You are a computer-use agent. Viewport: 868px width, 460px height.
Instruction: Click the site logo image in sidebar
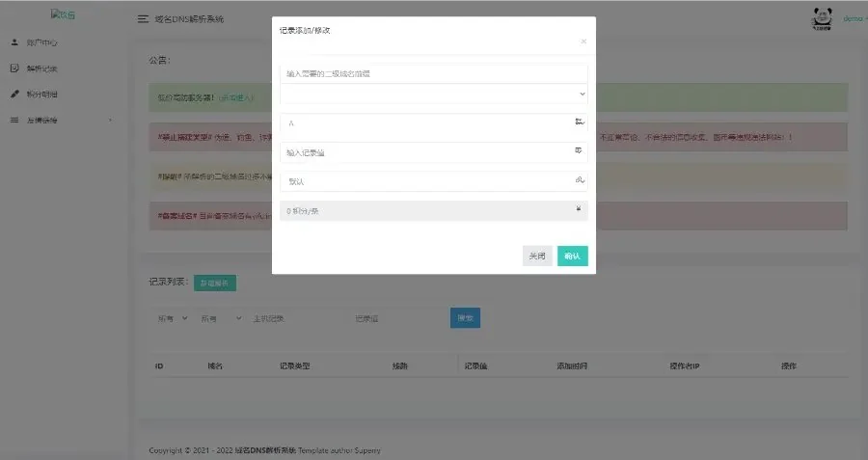click(63, 14)
